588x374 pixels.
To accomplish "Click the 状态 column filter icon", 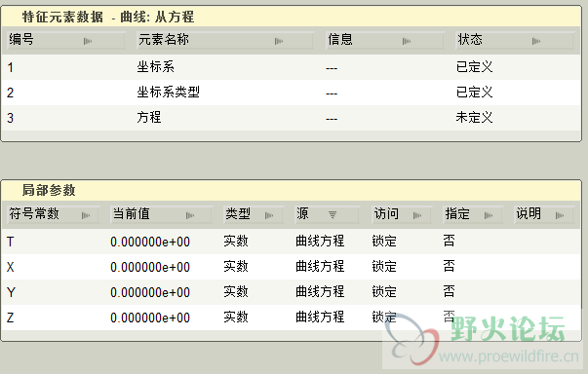I will tap(536, 41).
